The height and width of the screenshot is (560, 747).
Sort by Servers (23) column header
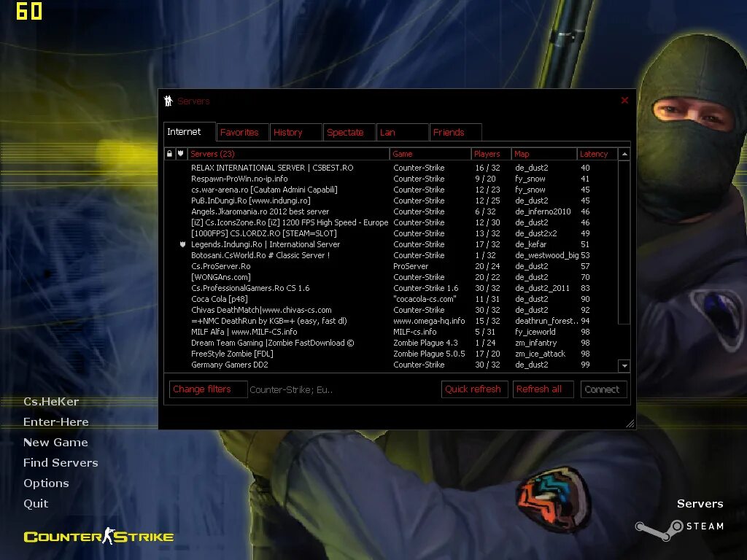pyautogui.click(x=288, y=154)
